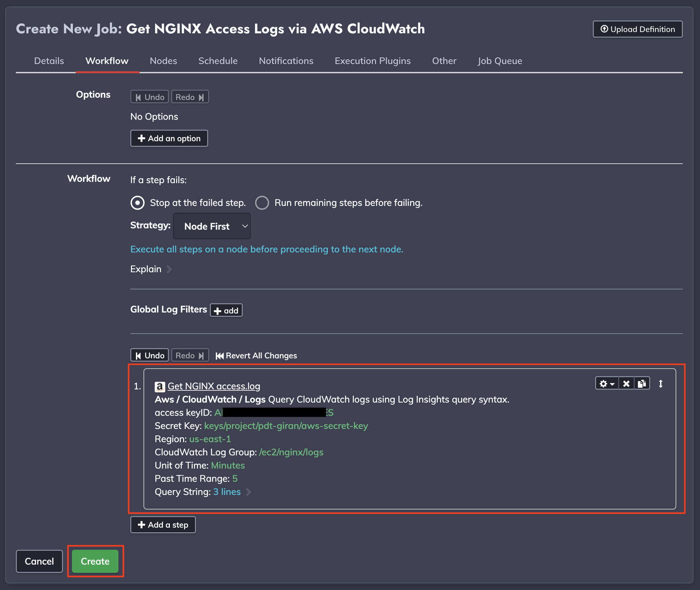The height and width of the screenshot is (590, 700).
Task: Click the Minutes unit of time value
Action: coord(228,465)
